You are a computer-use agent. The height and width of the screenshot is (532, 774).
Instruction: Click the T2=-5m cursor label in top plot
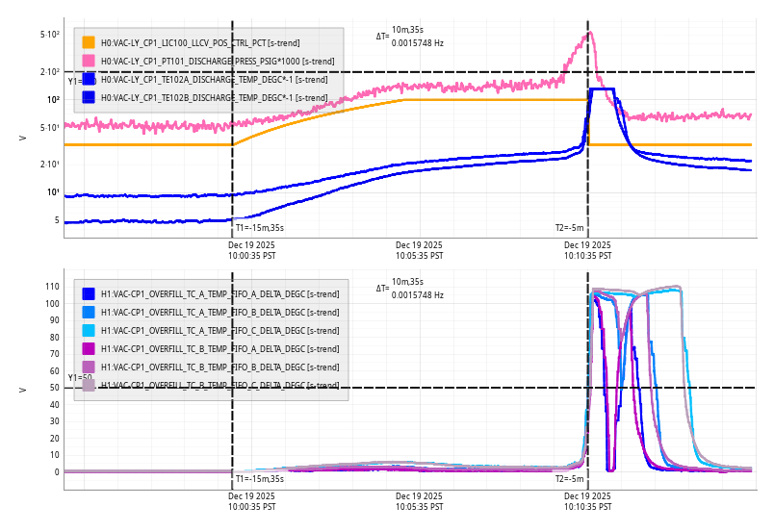click(x=569, y=228)
